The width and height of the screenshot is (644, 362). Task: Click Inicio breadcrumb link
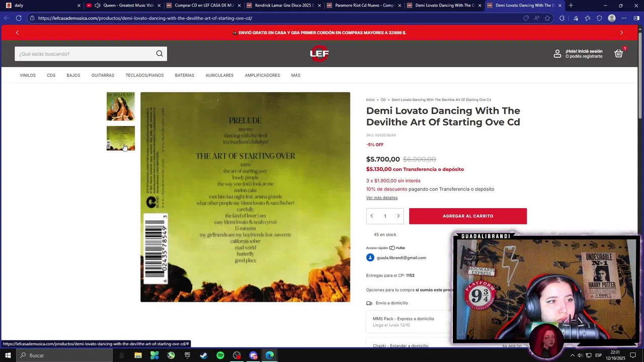tap(370, 100)
